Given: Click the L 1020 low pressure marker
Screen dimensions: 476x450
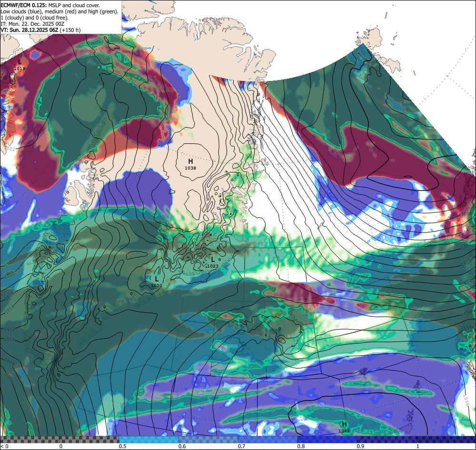Looking at the screenshot, I should coord(156,282).
